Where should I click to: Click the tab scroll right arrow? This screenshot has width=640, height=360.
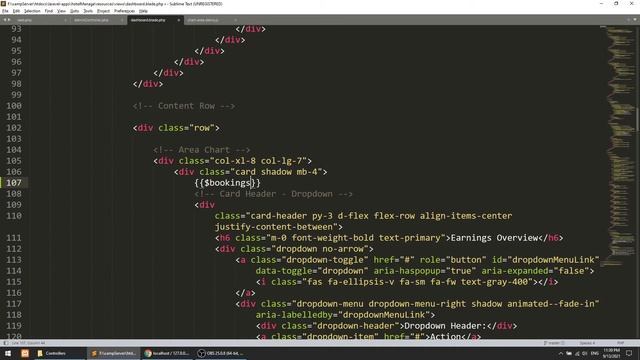point(9,20)
